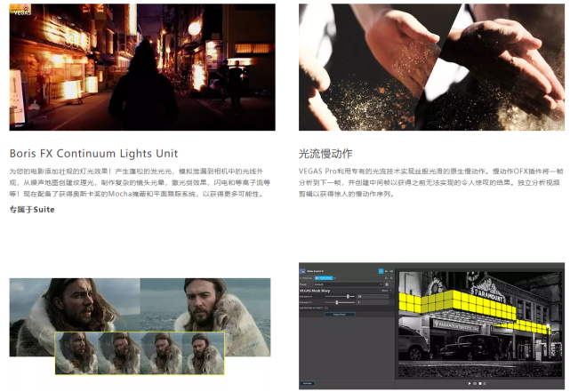Image resolution: width=570 pixels, height=392 pixels.
Task: Click the heading 'Boris FX Continuum Lights Unit'
Action: coord(93,153)
